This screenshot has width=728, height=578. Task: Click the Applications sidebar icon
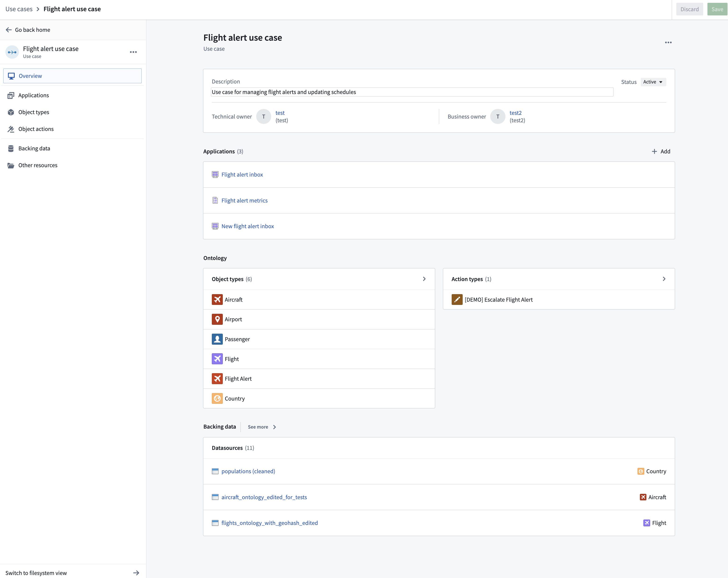point(11,96)
